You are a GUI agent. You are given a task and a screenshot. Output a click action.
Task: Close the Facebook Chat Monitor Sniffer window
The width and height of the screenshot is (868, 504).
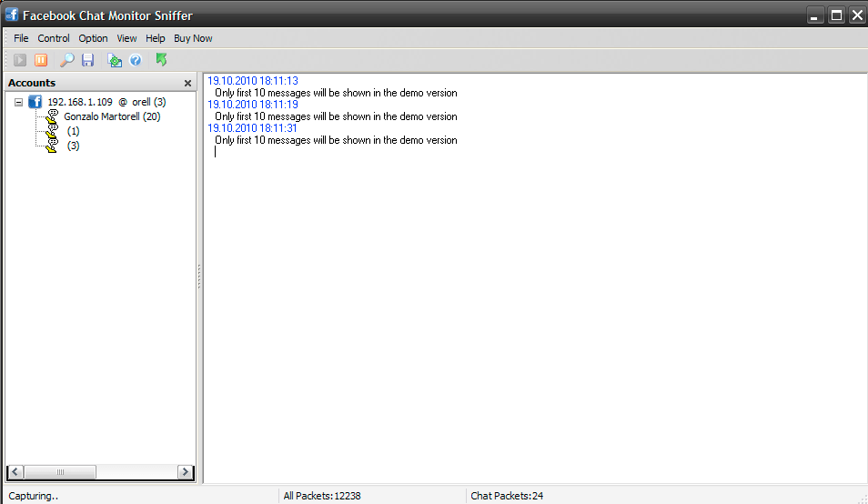[x=857, y=15]
